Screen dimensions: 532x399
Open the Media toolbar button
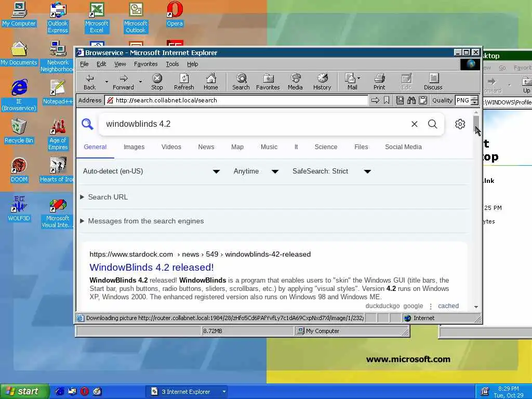tap(295, 82)
